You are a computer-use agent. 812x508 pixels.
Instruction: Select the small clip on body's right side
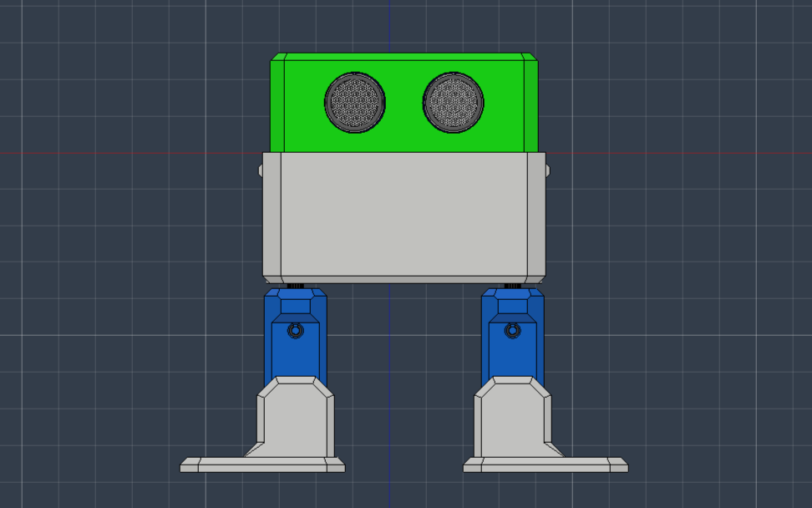(548, 170)
